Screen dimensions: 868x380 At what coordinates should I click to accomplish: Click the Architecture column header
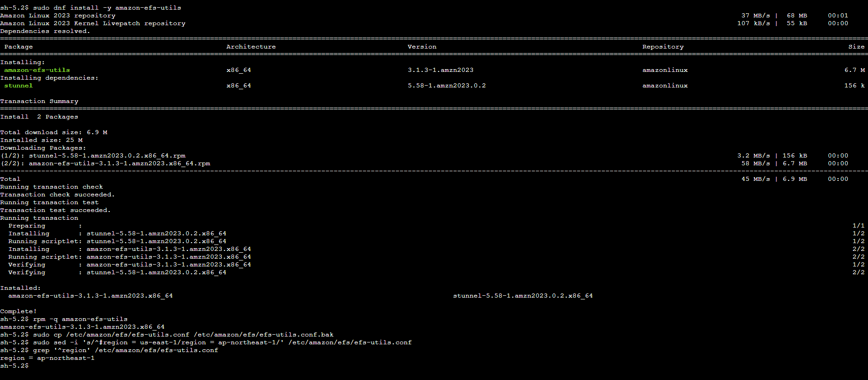(251, 47)
